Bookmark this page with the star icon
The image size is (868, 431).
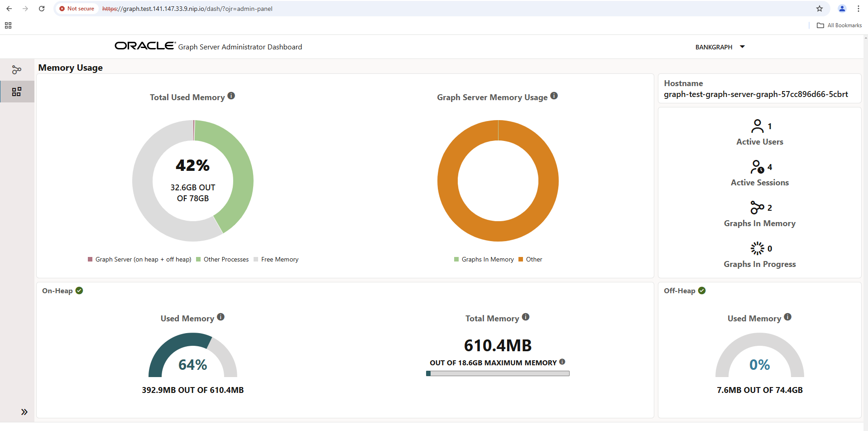click(820, 9)
